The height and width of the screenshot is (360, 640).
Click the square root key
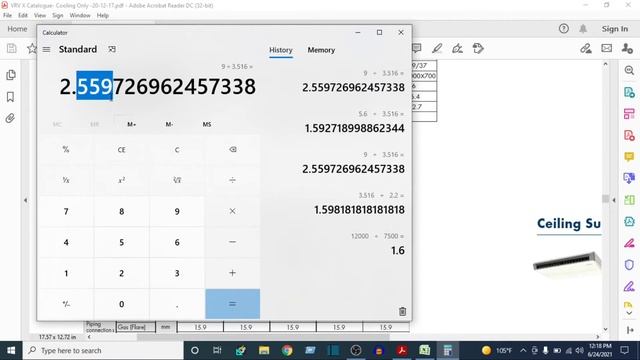tap(177, 180)
